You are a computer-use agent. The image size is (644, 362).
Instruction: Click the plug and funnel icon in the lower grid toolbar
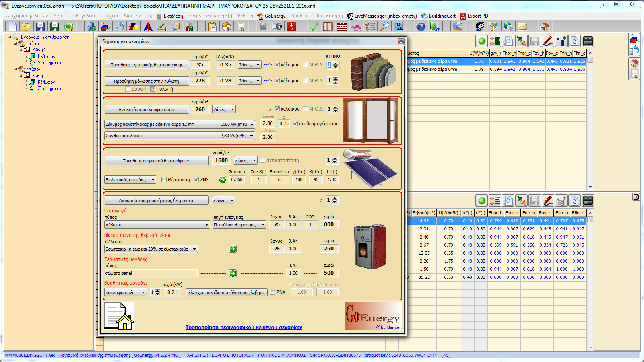click(x=521, y=201)
